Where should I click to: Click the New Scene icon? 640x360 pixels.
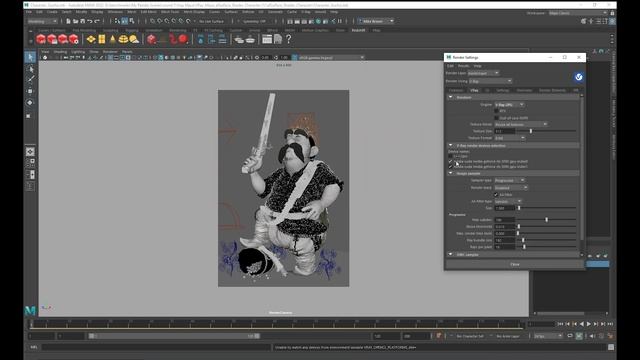[68, 21]
